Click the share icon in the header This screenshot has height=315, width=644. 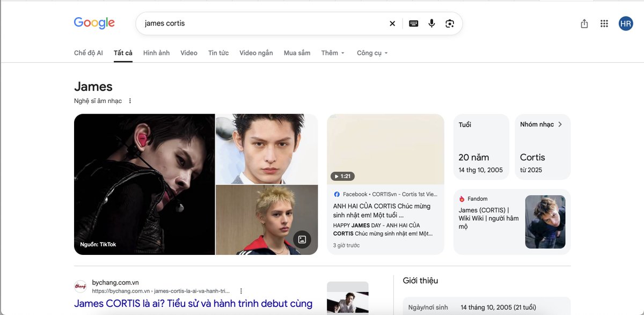[584, 24]
